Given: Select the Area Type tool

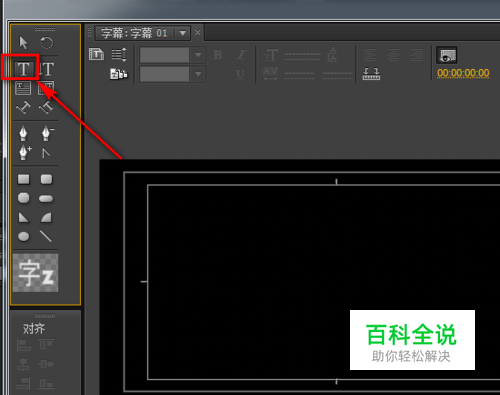Looking at the screenshot, I should [x=23, y=88].
